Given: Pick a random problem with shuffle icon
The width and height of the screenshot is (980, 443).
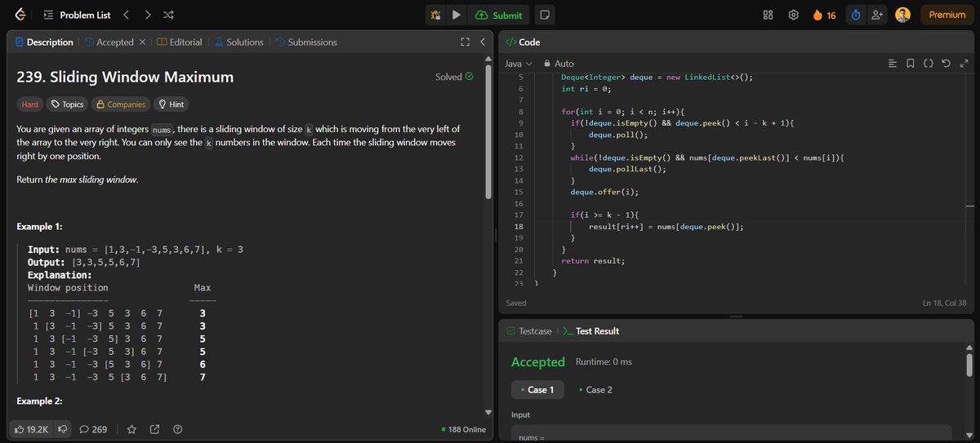Looking at the screenshot, I should (x=168, y=15).
